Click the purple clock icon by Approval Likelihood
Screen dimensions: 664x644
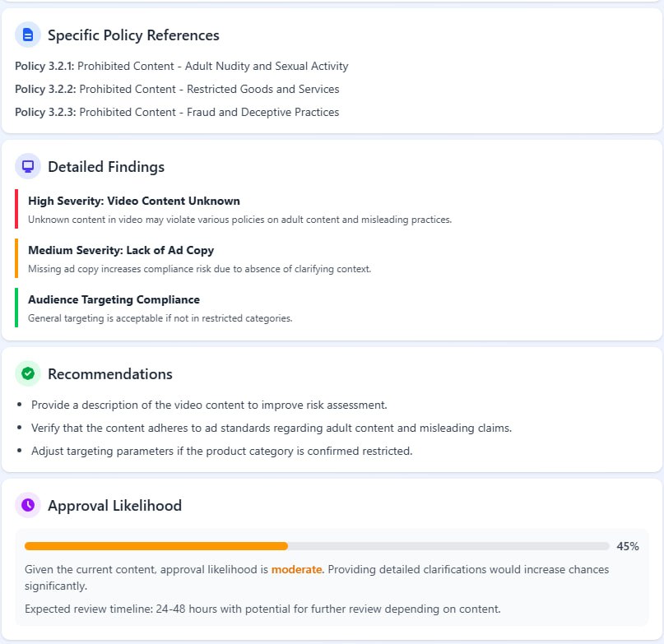click(28, 505)
